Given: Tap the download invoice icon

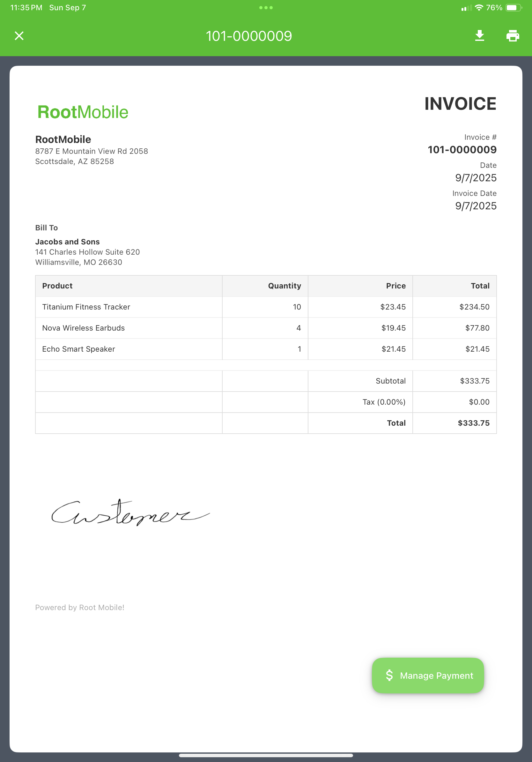Looking at the screenshot, I should click(480, 36).
